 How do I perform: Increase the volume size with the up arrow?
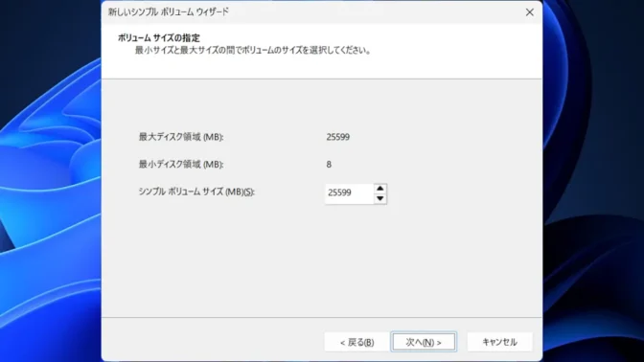point(379,189)
